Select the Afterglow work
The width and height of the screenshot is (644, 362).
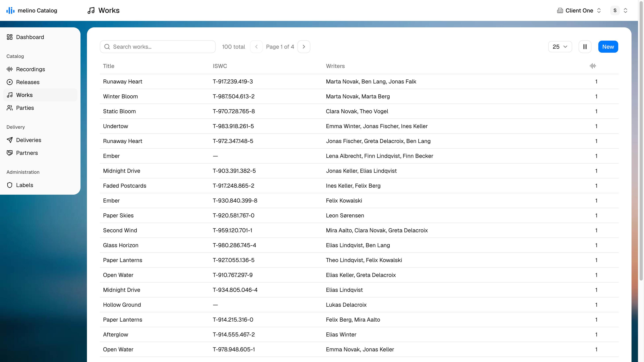pyautogui.click(x=359, y=334)
